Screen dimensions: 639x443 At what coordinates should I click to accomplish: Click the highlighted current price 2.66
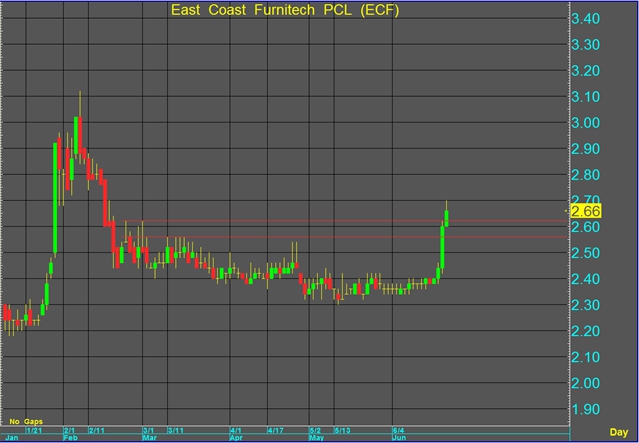586,211
